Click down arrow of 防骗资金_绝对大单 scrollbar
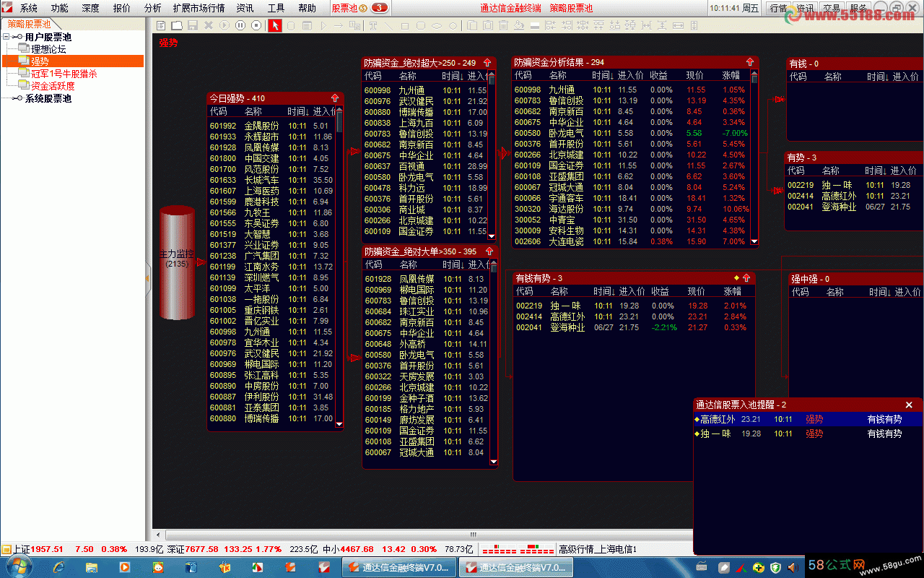Viewport: 924px width, 578px height. point(494,462)
